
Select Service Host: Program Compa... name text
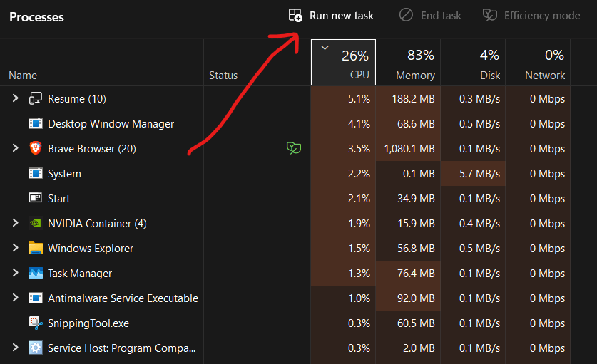point(122,348)
